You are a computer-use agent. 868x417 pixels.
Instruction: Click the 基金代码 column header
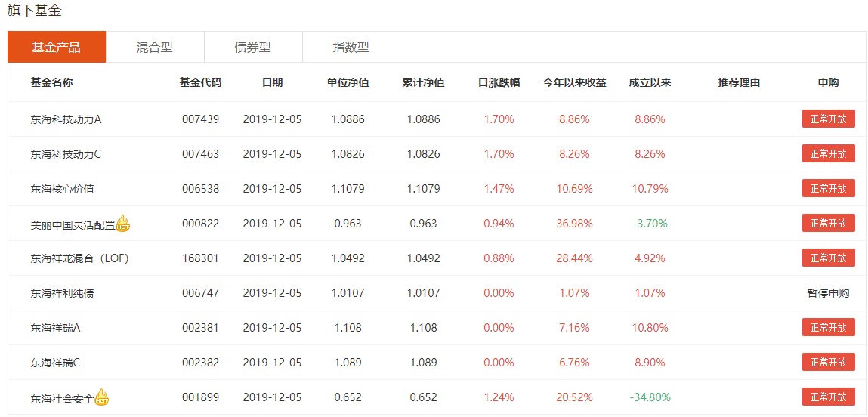(200, 82)
